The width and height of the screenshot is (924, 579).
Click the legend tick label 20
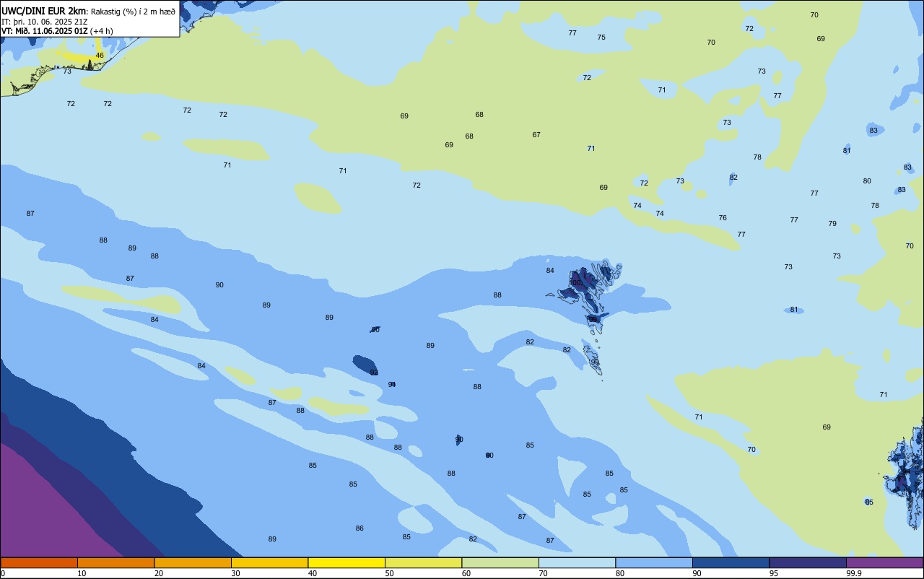coord(159,573)
